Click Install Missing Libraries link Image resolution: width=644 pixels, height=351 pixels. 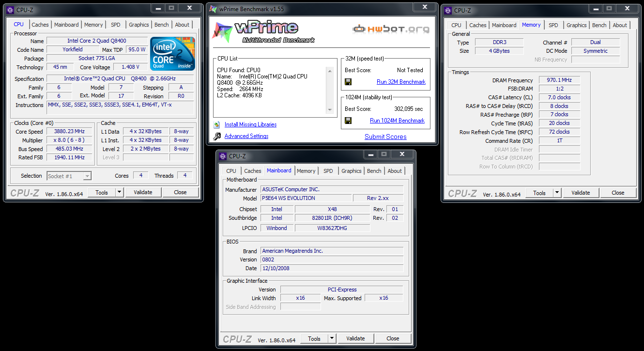point(251,124)
